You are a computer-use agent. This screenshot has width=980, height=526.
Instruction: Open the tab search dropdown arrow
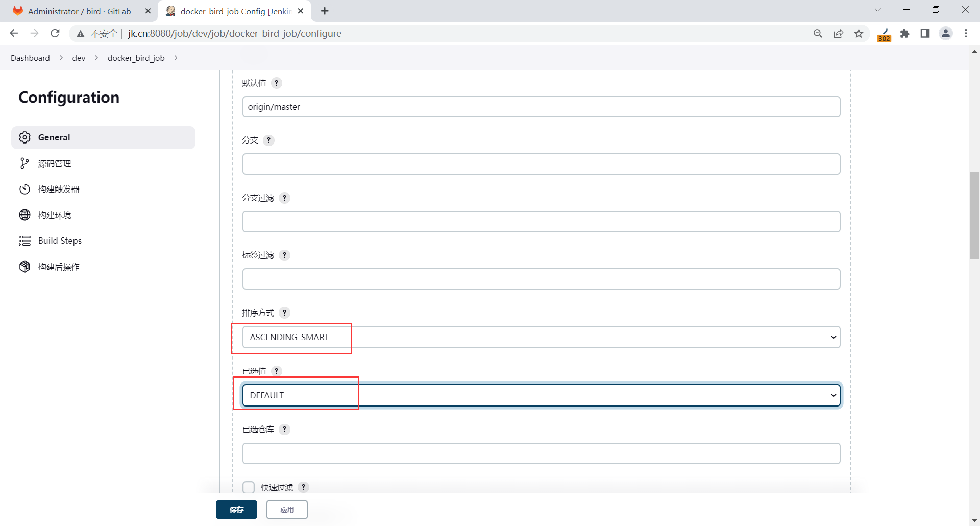(x=878, y=10)
